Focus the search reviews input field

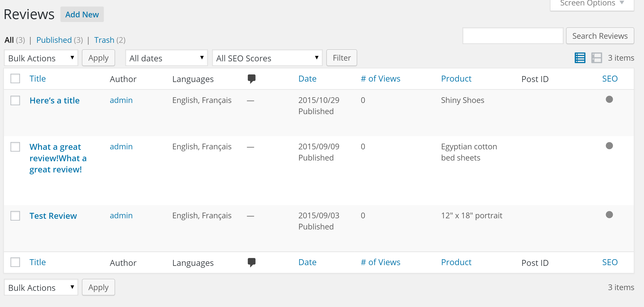[x=512, y=36]
